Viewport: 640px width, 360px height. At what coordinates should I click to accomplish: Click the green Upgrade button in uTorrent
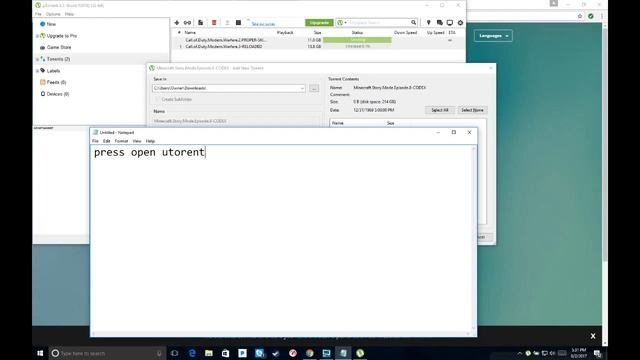point(319,23)
